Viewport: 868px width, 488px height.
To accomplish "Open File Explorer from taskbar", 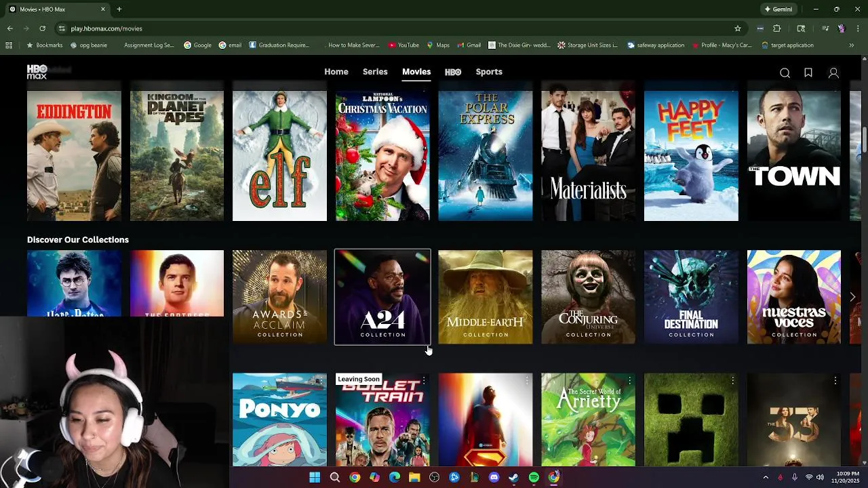I will tap(414, 477).
